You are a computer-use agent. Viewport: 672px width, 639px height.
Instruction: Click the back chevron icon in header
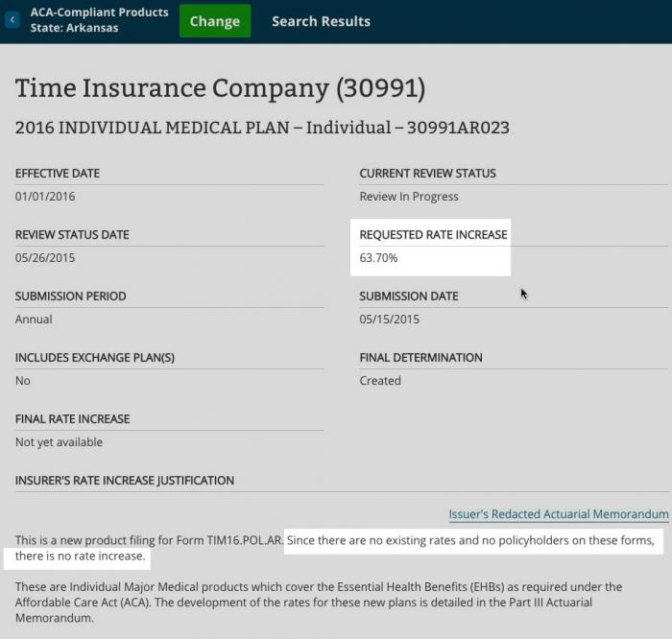12,20
